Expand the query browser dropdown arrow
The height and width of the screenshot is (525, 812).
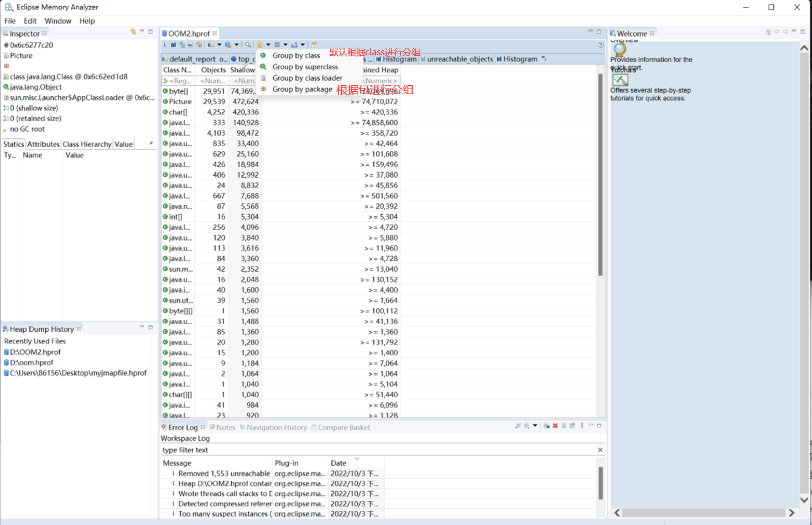[236, 45]
